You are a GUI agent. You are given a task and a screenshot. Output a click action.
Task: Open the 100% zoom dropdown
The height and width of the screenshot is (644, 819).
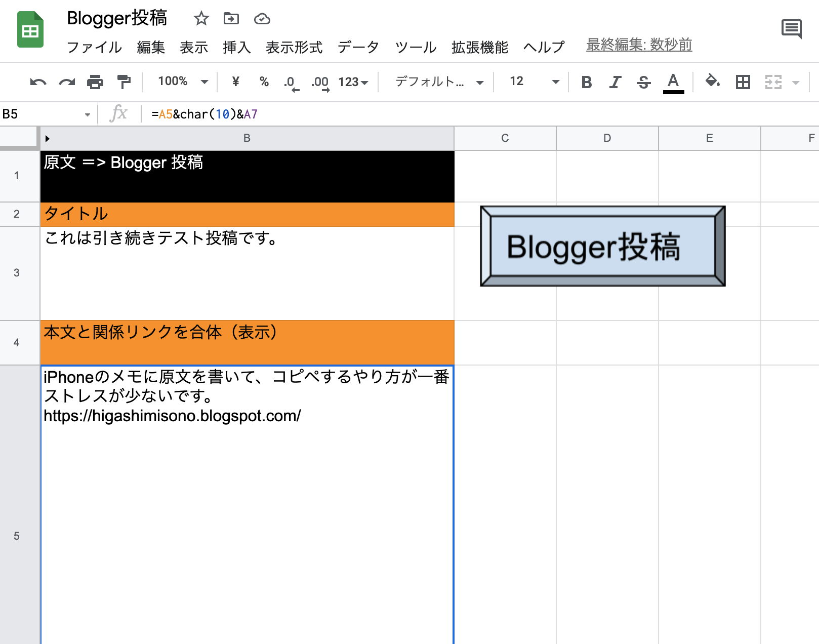pyautogui.click(x=183, y=82)
